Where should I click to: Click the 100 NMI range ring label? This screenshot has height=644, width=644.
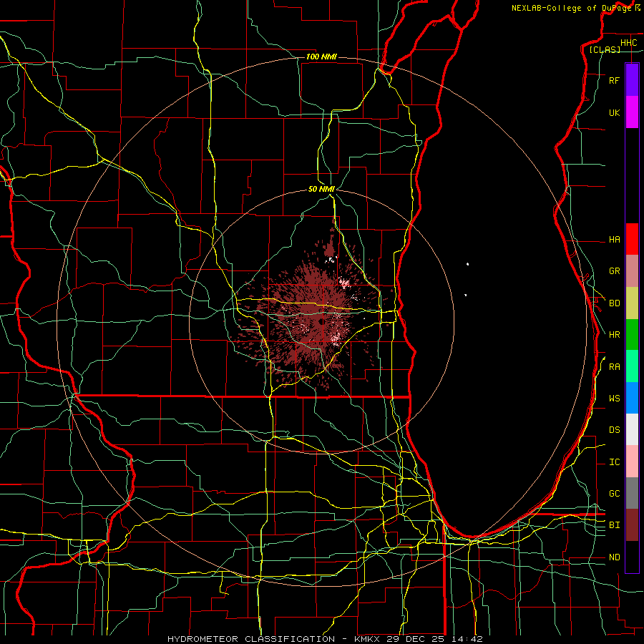[321, 57]
